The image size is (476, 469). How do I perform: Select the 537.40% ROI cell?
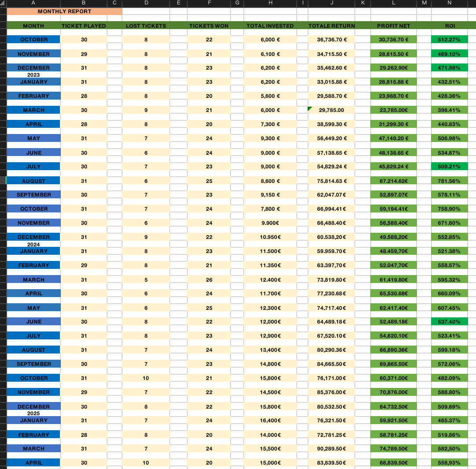[449, 321]
